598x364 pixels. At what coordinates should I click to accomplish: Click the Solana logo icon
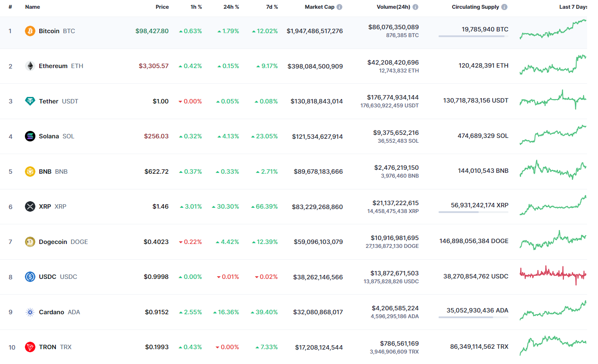pos(30,136)
